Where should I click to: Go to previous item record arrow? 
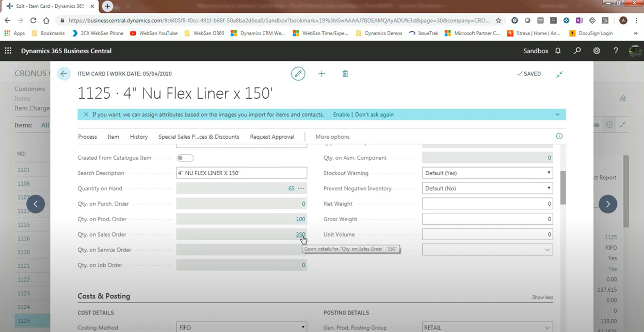point(36,204)
